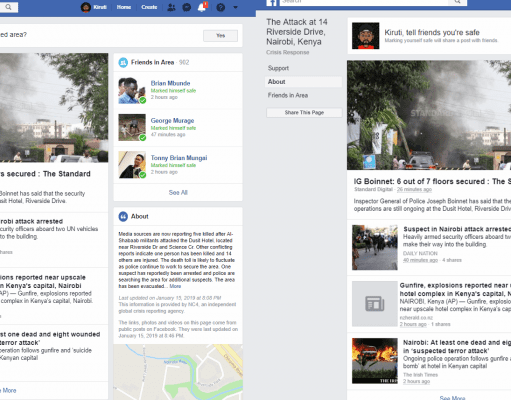Open Gunfire, explosions reported article in right window
Viewport: 511px width, 400px height.
(x=455, y=289)
